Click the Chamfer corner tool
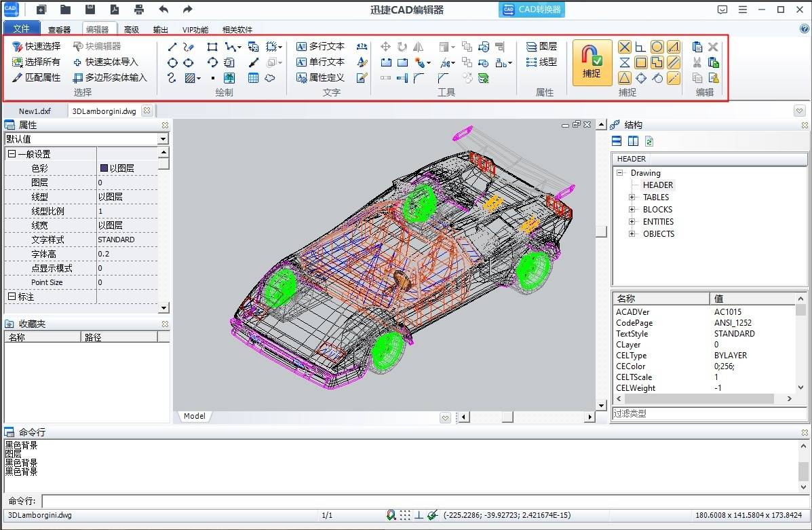This screenshot has height=530, width=812. tap(443, 78)
